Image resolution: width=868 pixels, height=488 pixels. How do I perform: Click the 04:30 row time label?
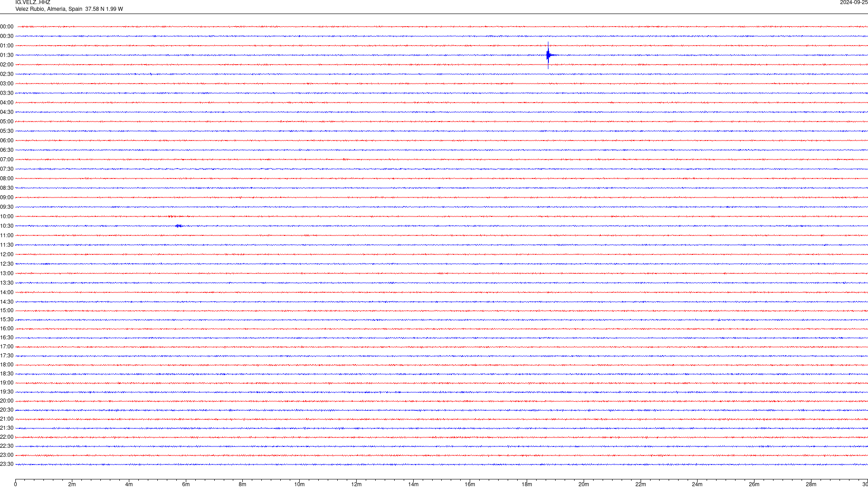7,112
